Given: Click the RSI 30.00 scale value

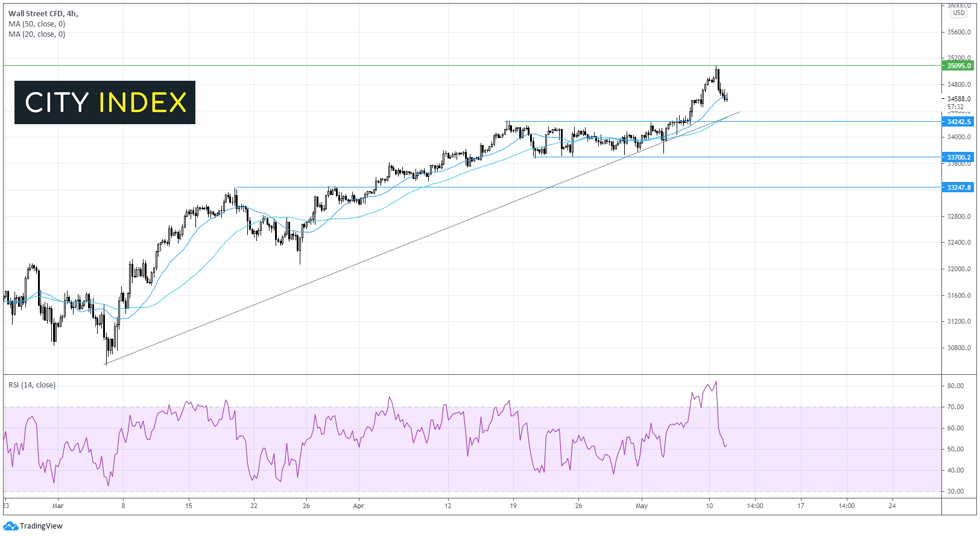Looking at the screenshot, I should [955, 491].
